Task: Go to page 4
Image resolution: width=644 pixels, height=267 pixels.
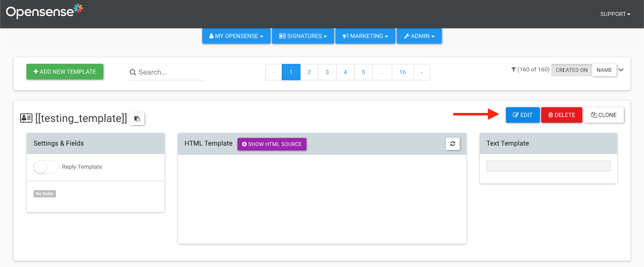Action: (x=345, y=72)
